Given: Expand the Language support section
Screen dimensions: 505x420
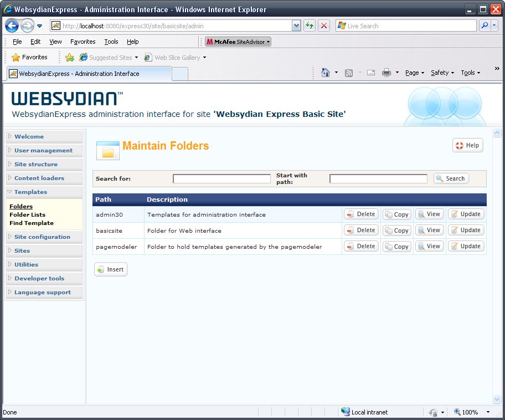Looking at the screenshot, I should pos(44,293).
